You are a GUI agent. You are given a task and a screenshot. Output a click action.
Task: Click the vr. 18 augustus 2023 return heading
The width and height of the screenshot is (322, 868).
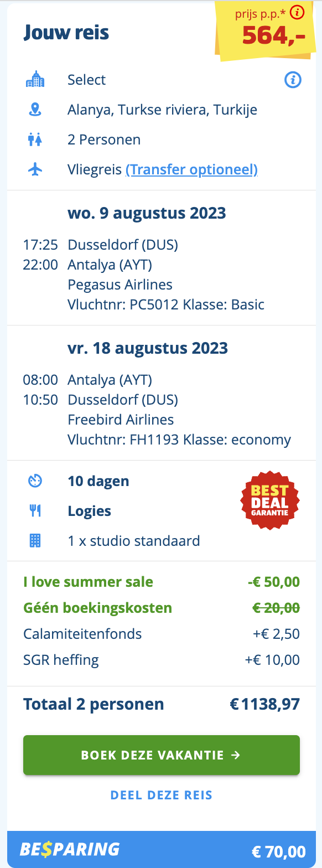pos(148,348)
